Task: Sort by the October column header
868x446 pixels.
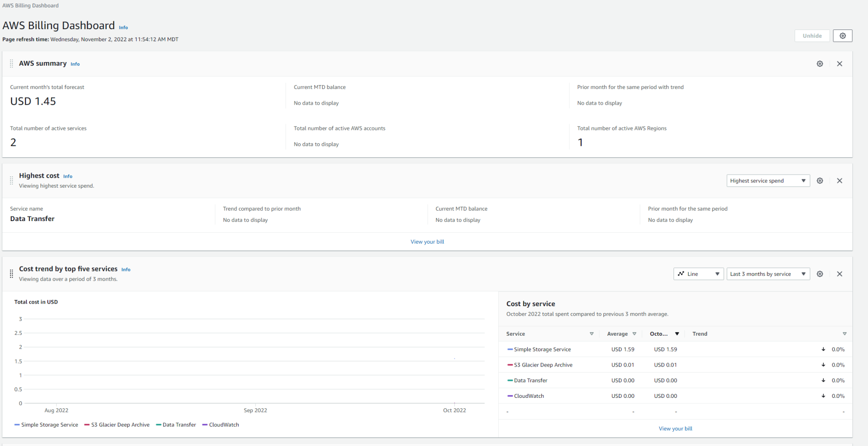Action: pyautogui.click(x=677, y=334)
